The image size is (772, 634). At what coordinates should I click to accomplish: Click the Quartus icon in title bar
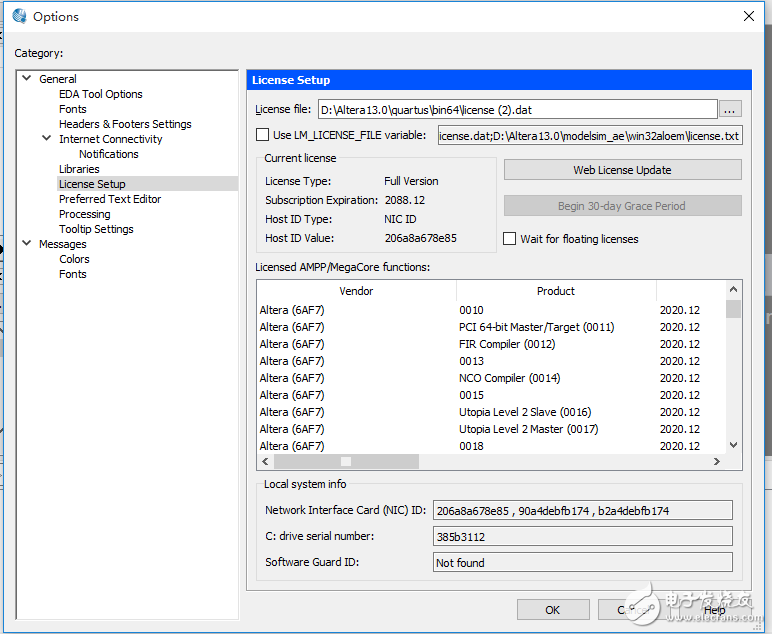click(x=17, y=16)
